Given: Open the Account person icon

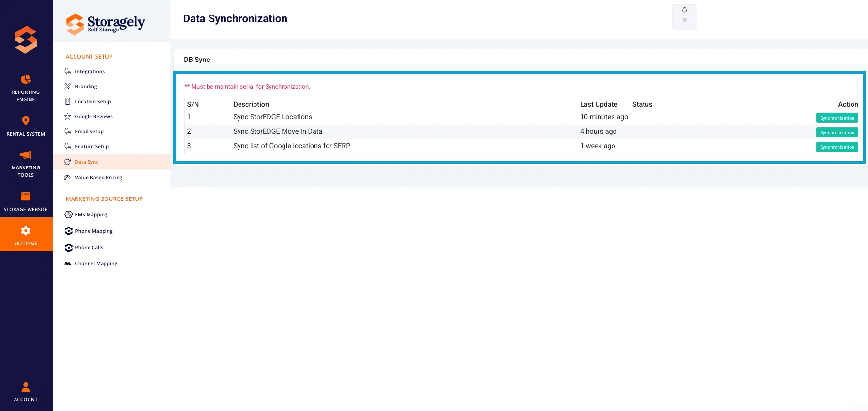Looking at the screenshot, I should pos(26,387).
